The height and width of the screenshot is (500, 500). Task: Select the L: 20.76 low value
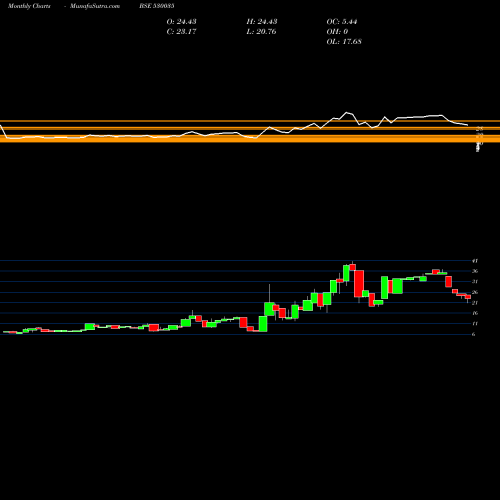(x=261, y=32)
